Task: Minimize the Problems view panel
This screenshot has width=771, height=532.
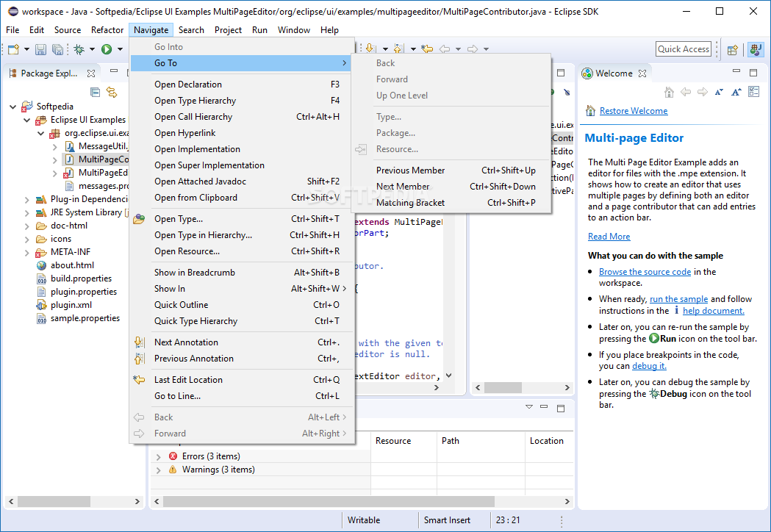Action: 544,407
